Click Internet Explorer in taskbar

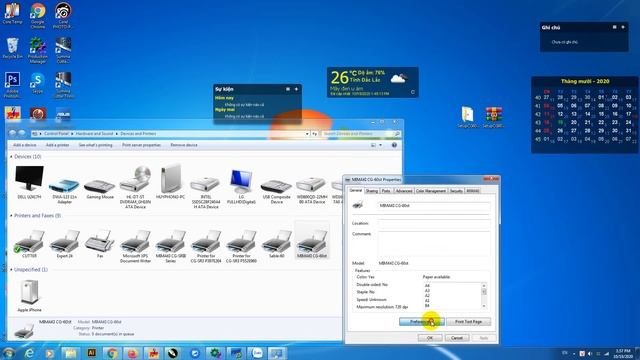tap(29, 353)
